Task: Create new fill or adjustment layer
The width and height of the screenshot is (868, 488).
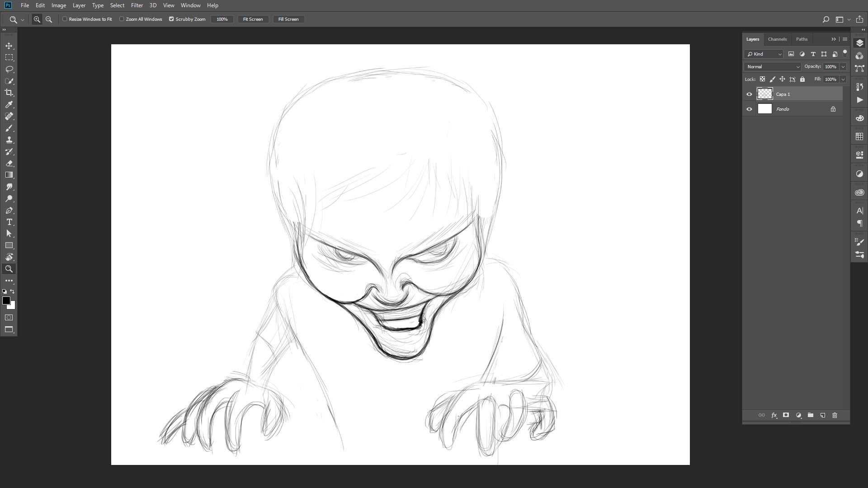Action: [x=798, y=415]
